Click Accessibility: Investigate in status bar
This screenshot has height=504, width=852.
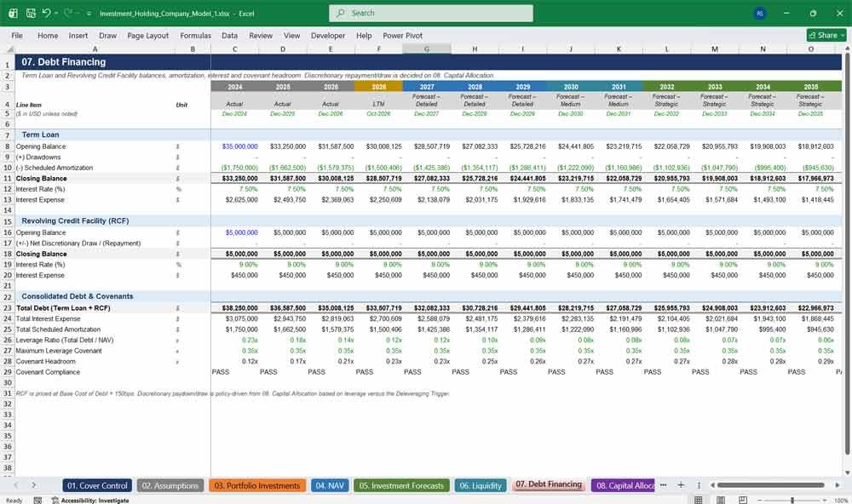pos(90,501)
